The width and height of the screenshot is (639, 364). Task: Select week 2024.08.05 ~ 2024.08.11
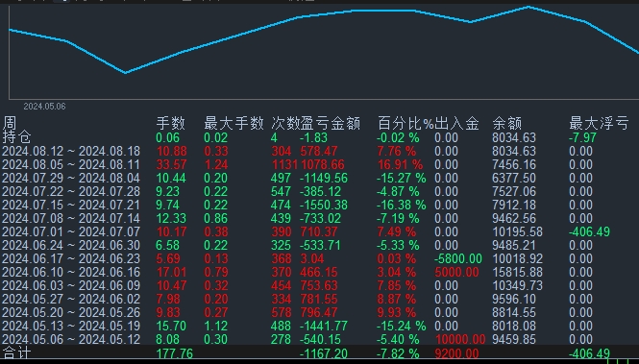tap(71, 165)
